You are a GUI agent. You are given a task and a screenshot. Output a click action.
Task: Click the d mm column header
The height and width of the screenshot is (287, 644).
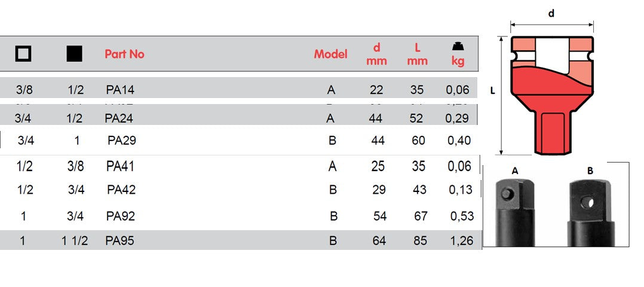tap(377, 54)
